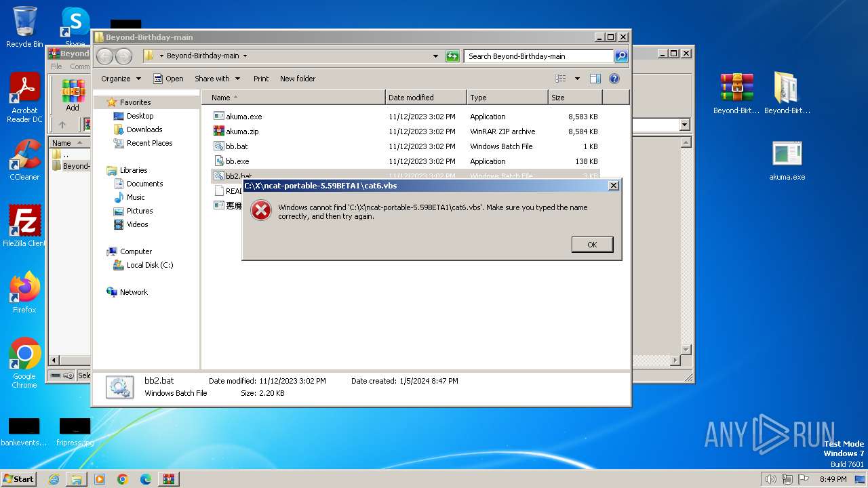
Task: Open Acrobat Reader DC desktop icon
Action: (x=24, y=98)
